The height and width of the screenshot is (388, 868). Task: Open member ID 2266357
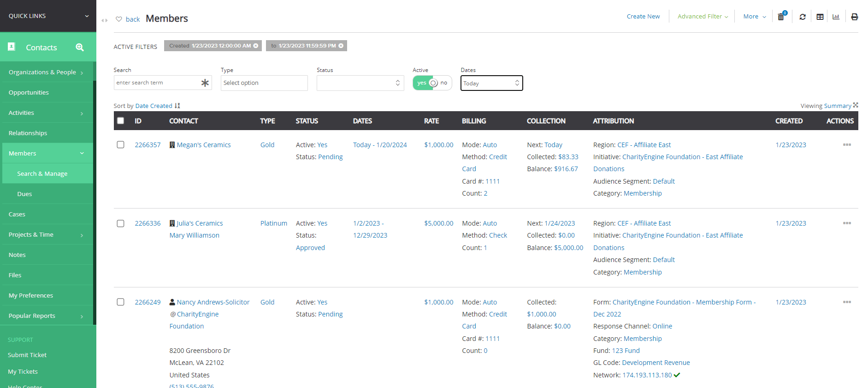pos(148,145)
